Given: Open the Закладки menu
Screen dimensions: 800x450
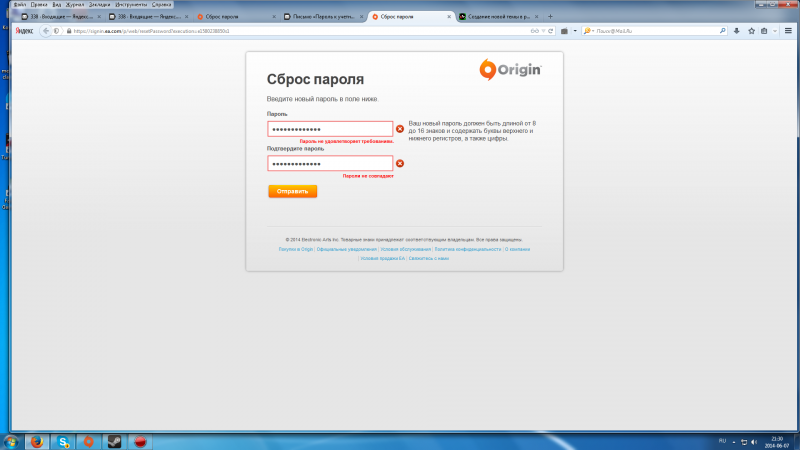Looking at the screenshot, I should point(99,5).
